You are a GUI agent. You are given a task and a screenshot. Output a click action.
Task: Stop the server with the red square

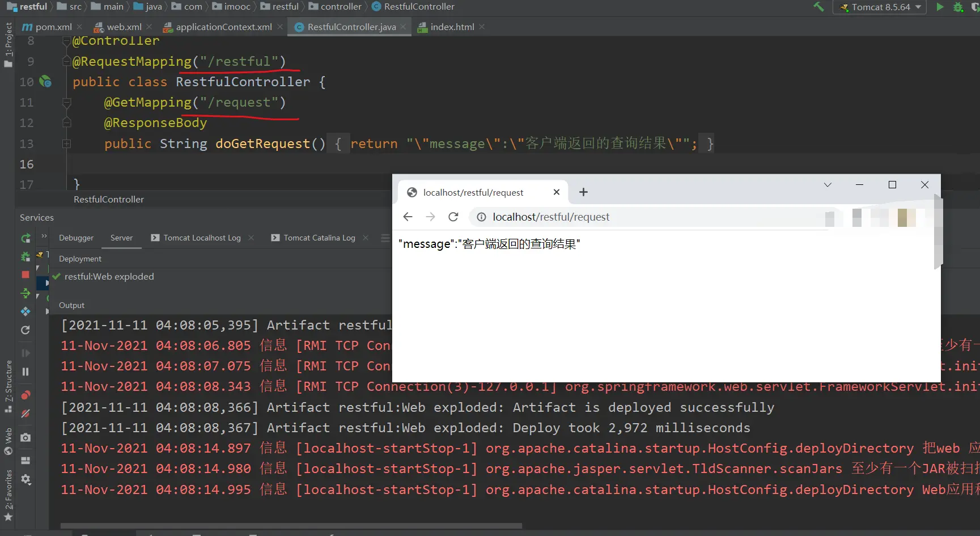click(26, 275)
